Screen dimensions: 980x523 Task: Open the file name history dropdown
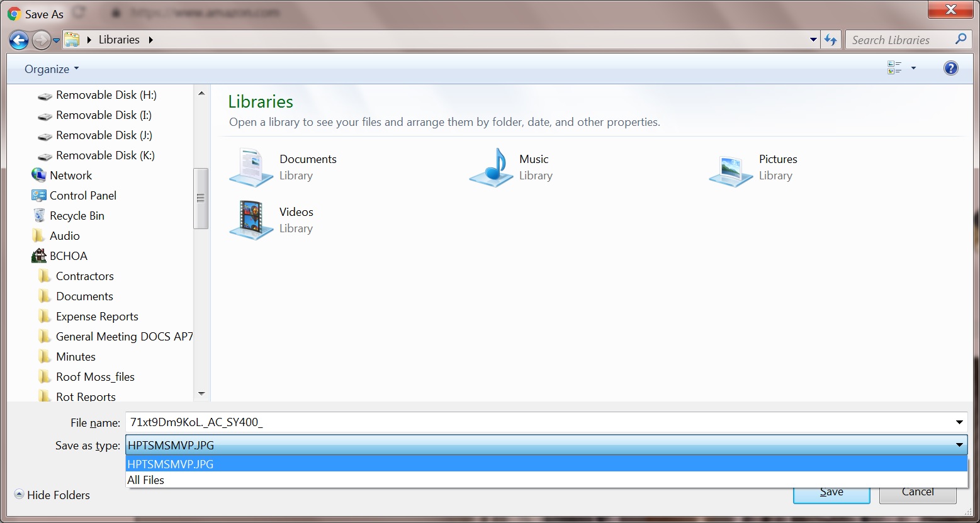pos(959,422)
